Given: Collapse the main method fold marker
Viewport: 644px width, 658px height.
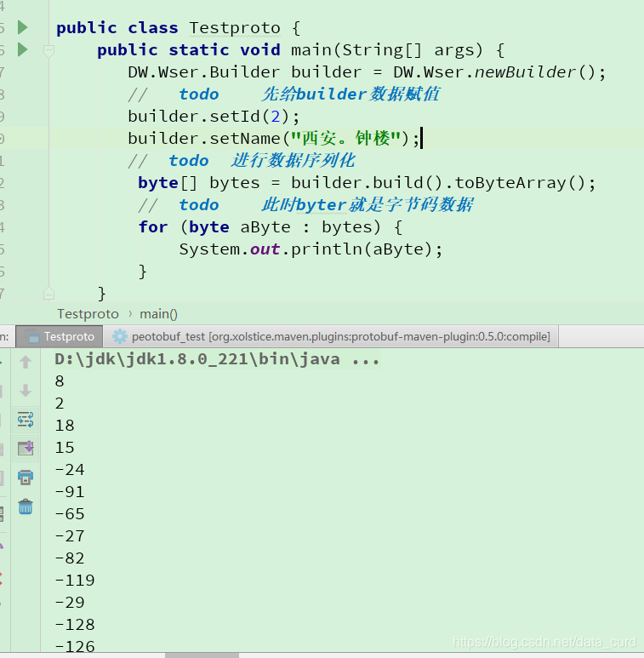Looking at the screenshot, I should coord(48,51).
